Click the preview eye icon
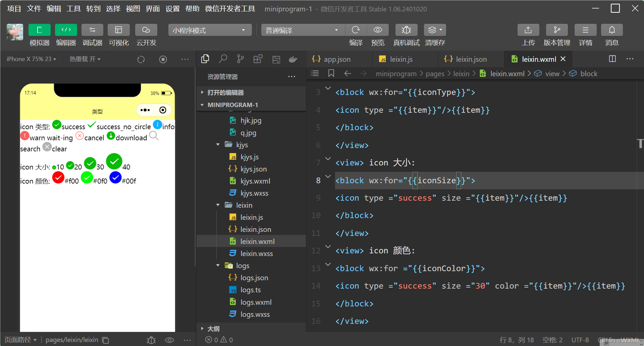This screenshot has width=644, height=346. tap(378, 30)
